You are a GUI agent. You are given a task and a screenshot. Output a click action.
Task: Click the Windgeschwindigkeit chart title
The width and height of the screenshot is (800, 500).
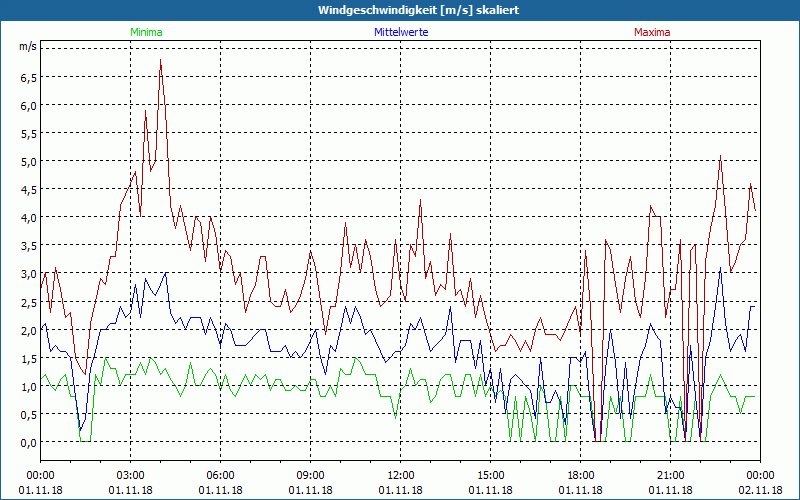click(418, 10)
